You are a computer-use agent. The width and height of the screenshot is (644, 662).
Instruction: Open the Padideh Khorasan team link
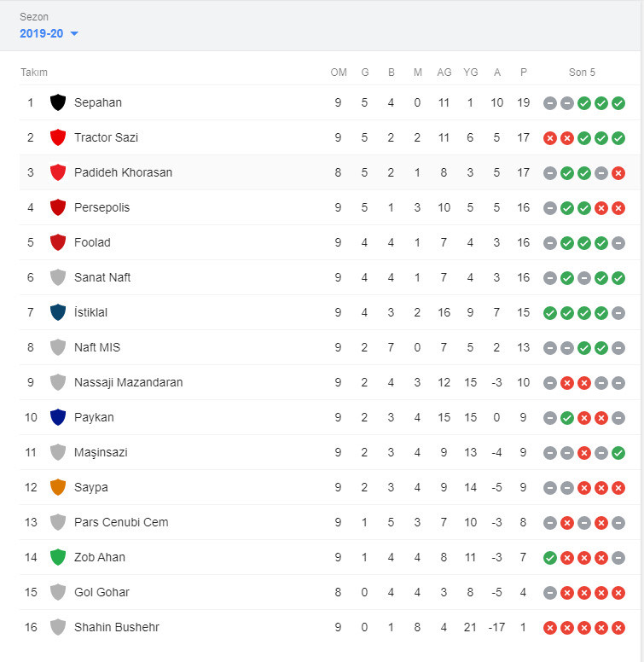point(123,172)
